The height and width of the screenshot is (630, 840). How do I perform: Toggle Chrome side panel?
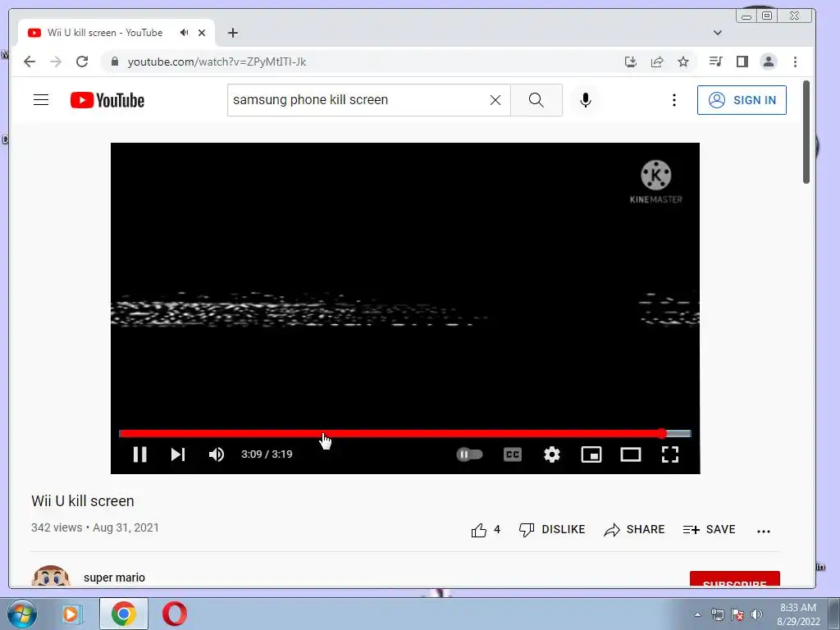pos(742,62)
